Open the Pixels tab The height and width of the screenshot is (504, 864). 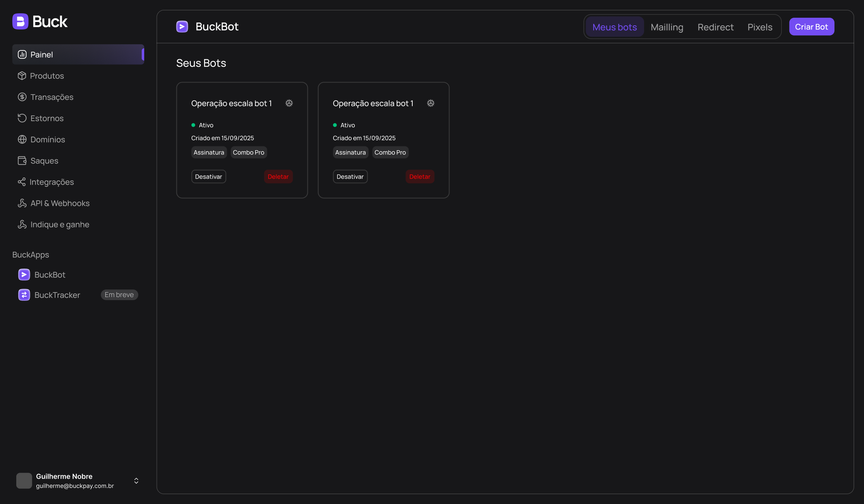pyautogui.click(x=760, y=27)
